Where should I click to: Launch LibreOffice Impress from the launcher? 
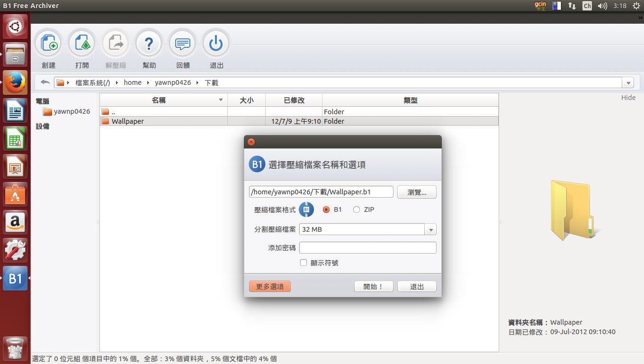click(x=16, y=167)
